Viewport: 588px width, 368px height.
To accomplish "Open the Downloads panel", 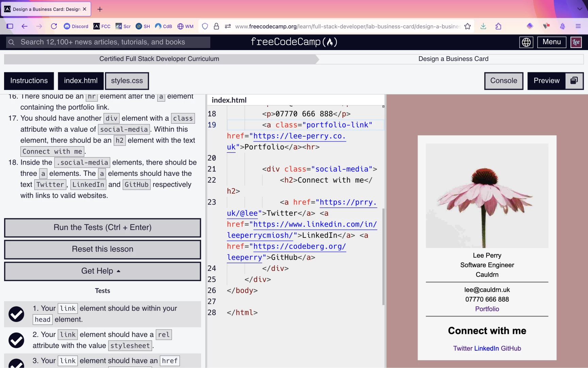I will [483, 26].
